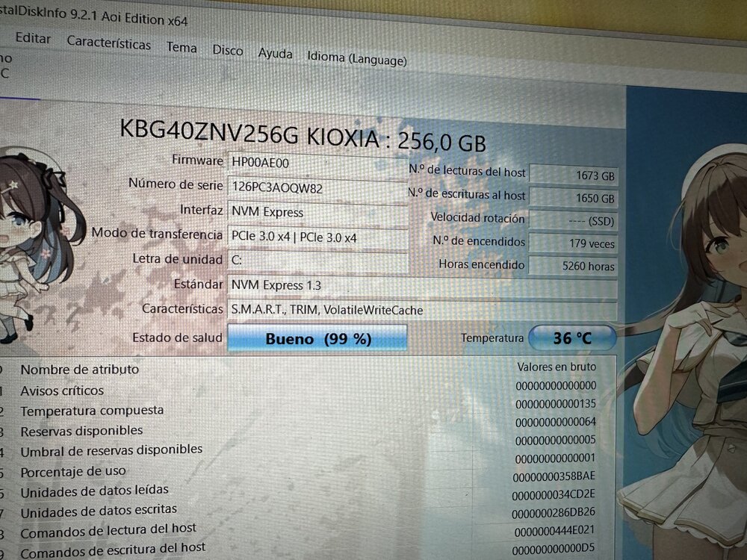Click the Estándar field NVM Express 1.3
Screen dimensions: 747x560
click(x=422, y=286)
